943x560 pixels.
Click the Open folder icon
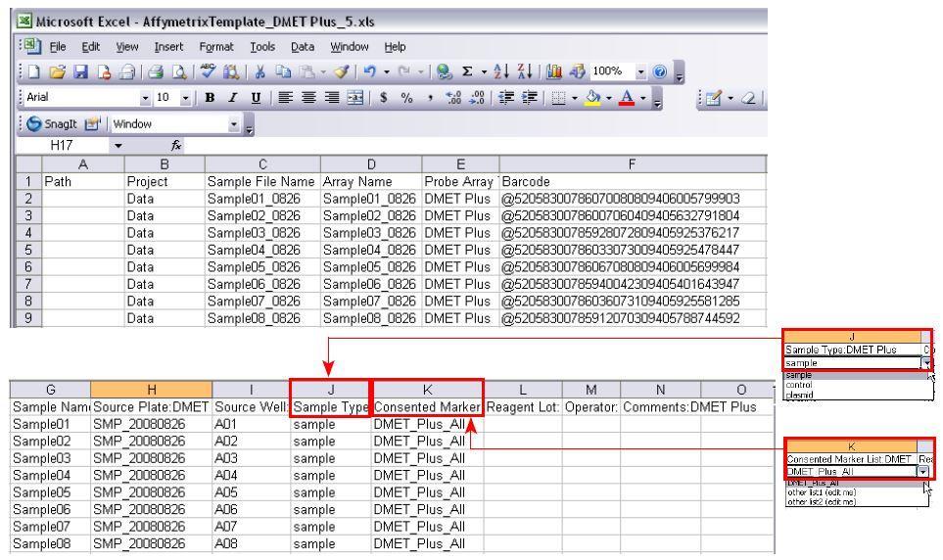[57, 72]
